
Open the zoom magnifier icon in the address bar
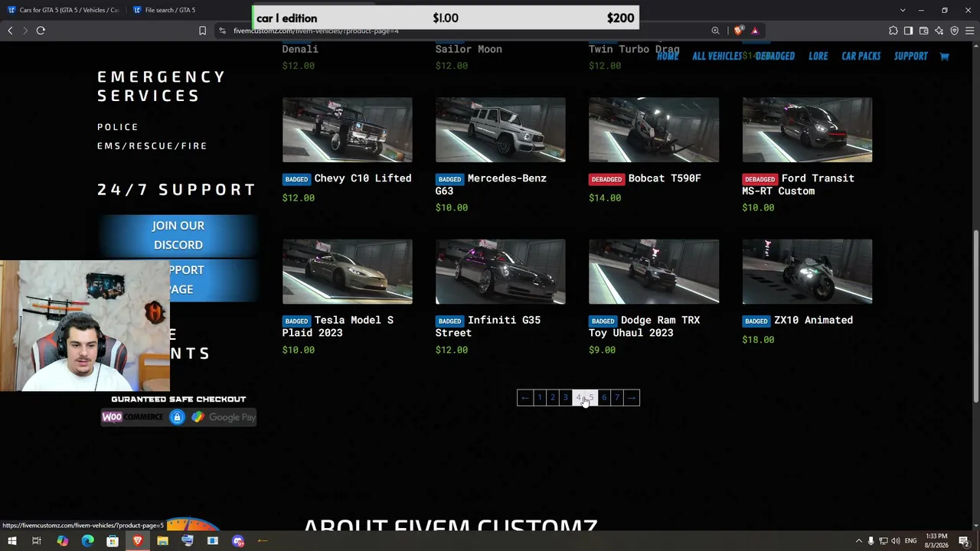point(715,31)
